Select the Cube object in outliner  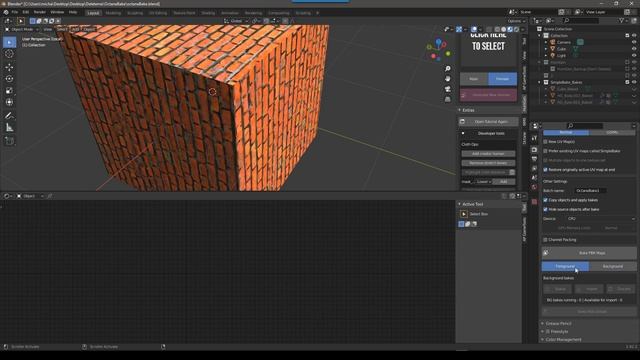[561, 49]
